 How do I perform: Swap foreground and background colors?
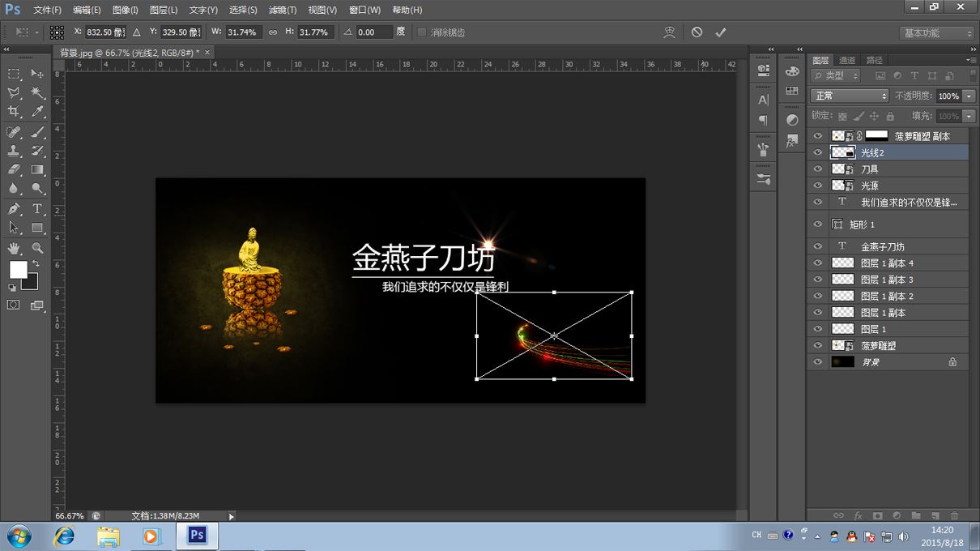pyautogui.click(x=36, y=264)
